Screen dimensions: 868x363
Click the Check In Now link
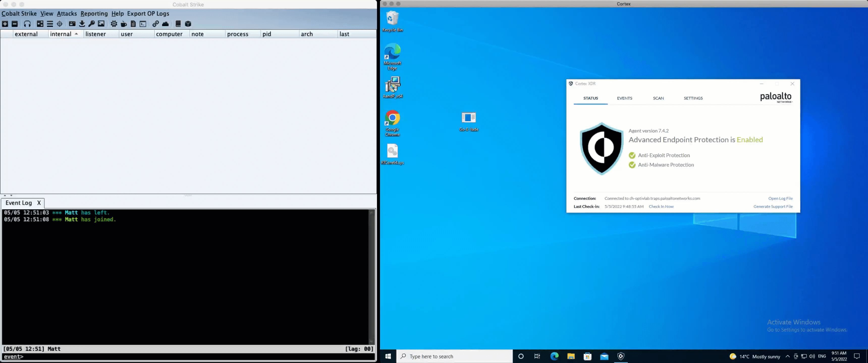coord(661,206)
